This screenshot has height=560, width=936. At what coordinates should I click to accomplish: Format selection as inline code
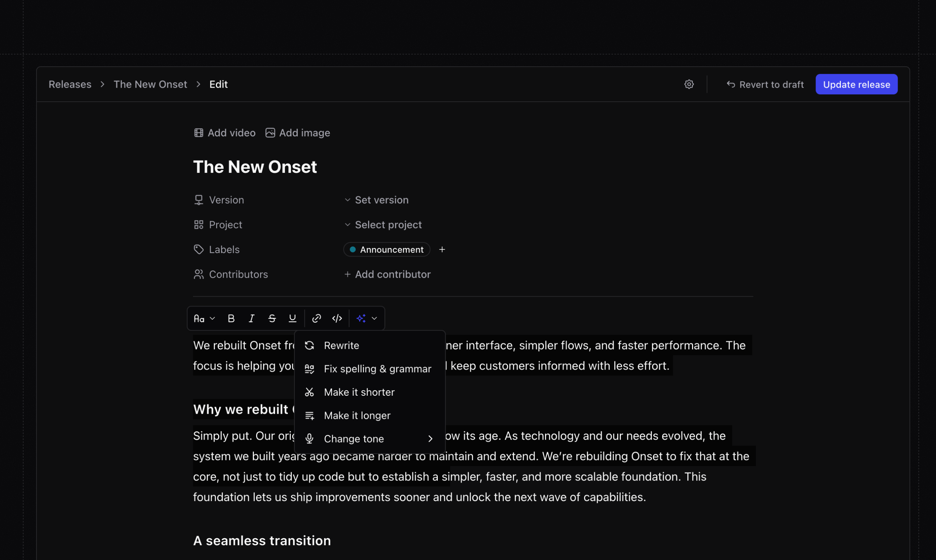pyautogui.click(x=337, y=318)
